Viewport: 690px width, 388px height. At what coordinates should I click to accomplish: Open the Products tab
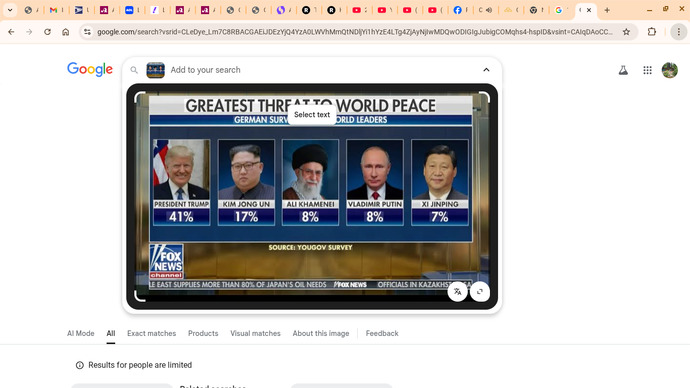coord(203,333)
